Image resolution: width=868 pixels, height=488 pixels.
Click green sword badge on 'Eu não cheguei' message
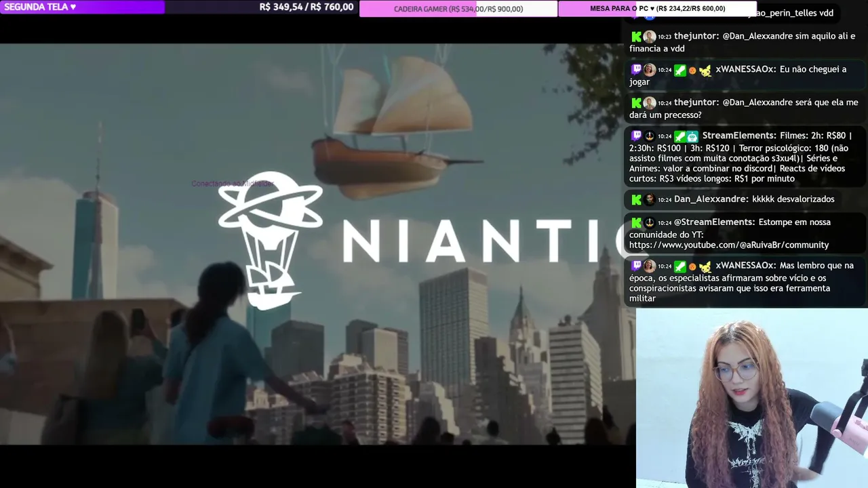click(679, 70)
